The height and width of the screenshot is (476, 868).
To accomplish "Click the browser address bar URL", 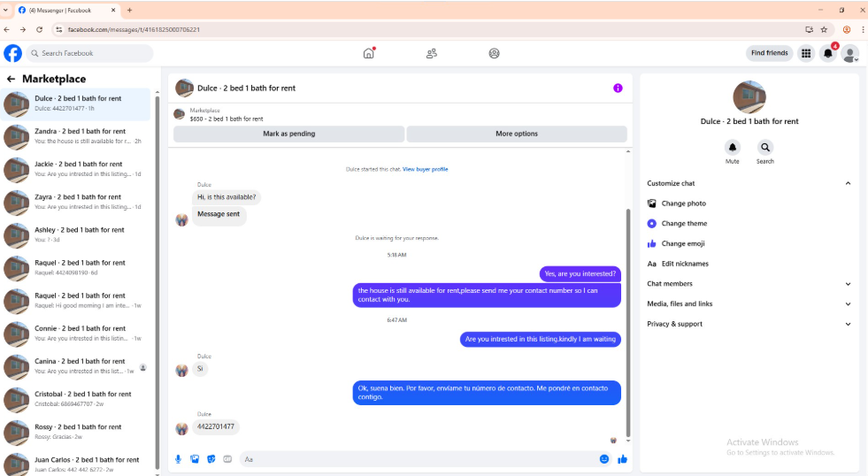I will pyautogui.click(x=134, y=29).
